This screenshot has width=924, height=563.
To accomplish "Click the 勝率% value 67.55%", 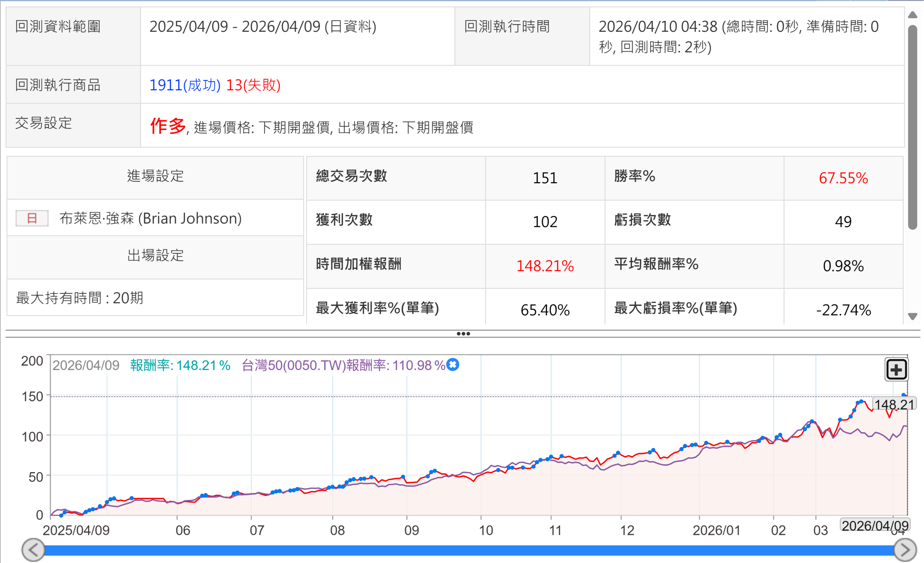I will click(843, 178).
